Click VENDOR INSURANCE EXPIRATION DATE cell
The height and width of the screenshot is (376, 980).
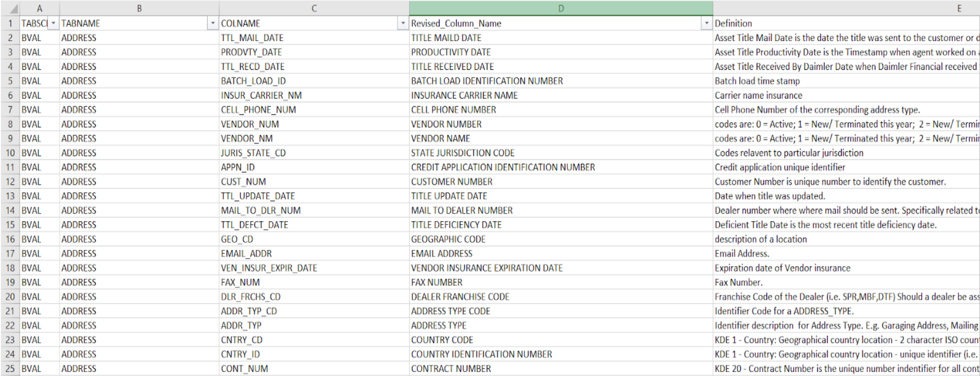coord(561,268)
